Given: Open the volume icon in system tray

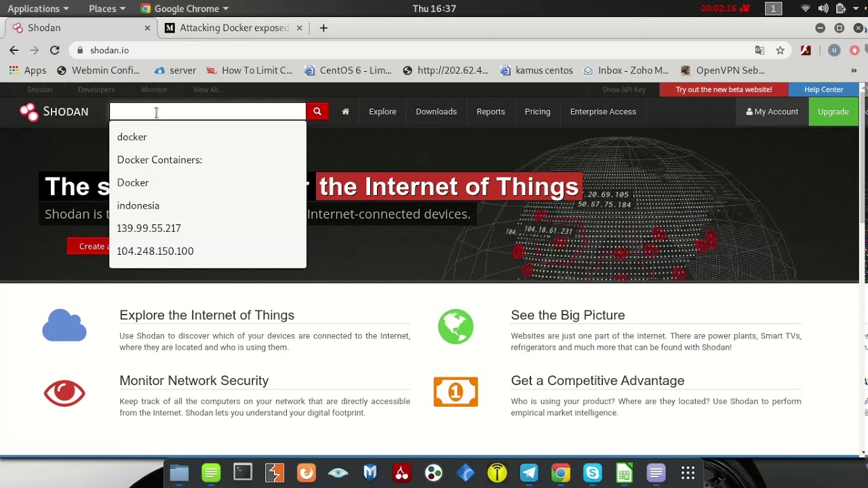Looking at the screenshot, I should point(823,9).
